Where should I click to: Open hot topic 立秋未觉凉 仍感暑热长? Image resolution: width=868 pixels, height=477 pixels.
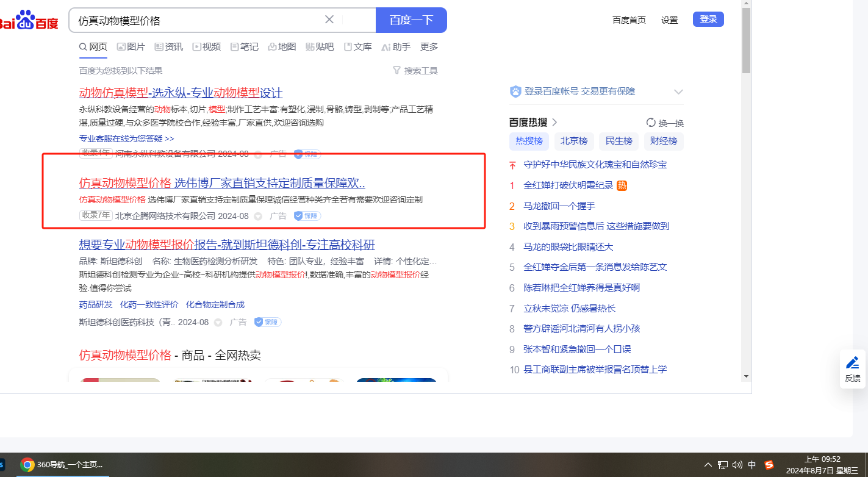[x=570, y=308]
